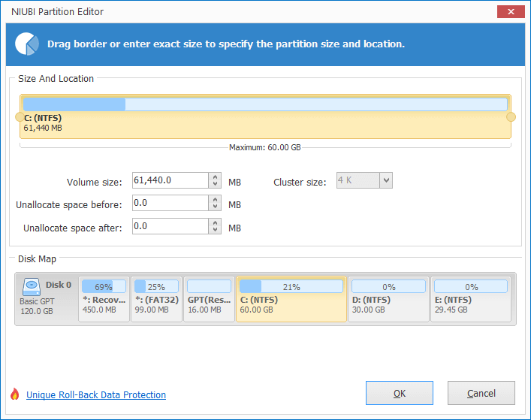The image size is (531, 420).
Task: Select the Recovery partition in Disk Map
Action: [104, 299]
